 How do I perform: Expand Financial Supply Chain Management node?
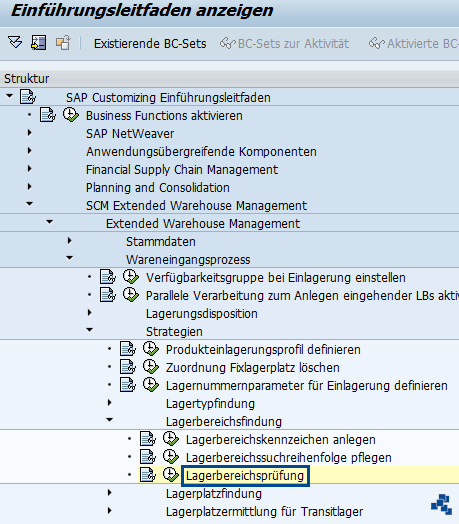coord(29,169)
